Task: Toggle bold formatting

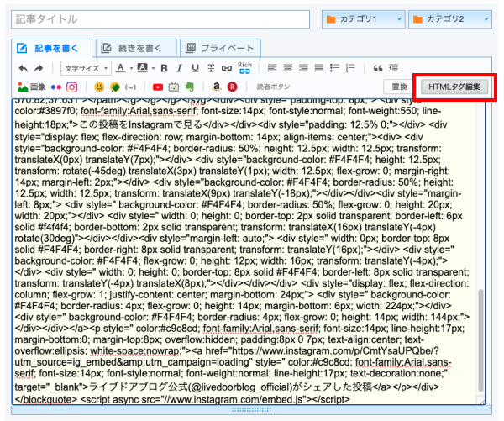Action: (x=165, y=68)
